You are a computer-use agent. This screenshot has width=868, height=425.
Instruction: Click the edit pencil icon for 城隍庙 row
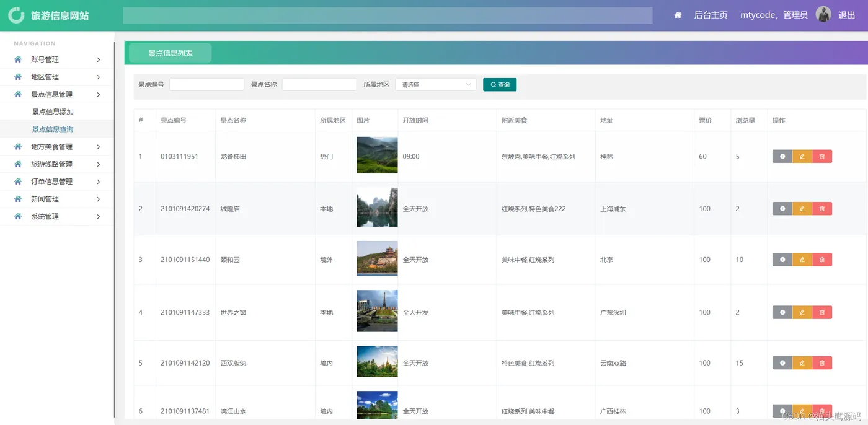802,209
